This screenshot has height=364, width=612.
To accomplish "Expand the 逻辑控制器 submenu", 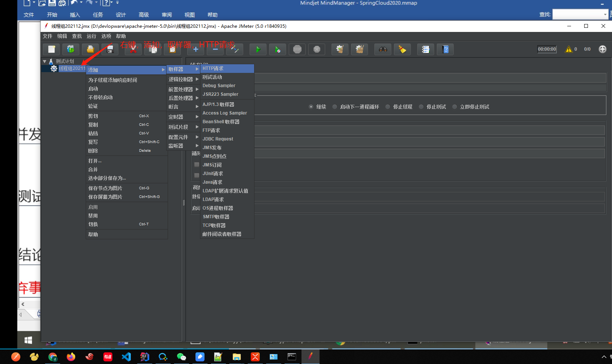I will (183, 79).
